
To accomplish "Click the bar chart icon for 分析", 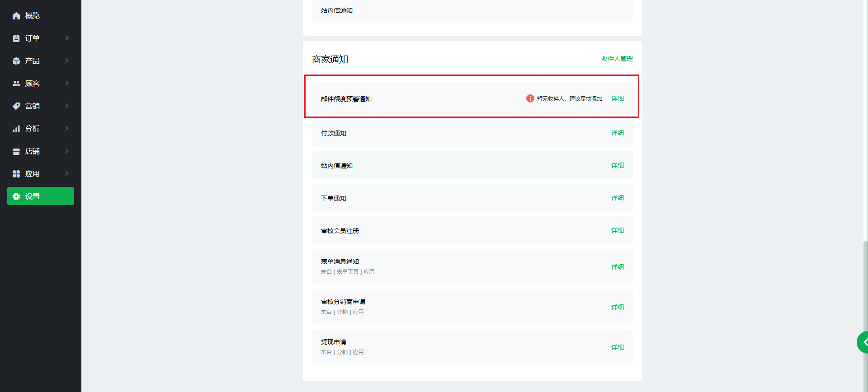I will click(16, 129).
